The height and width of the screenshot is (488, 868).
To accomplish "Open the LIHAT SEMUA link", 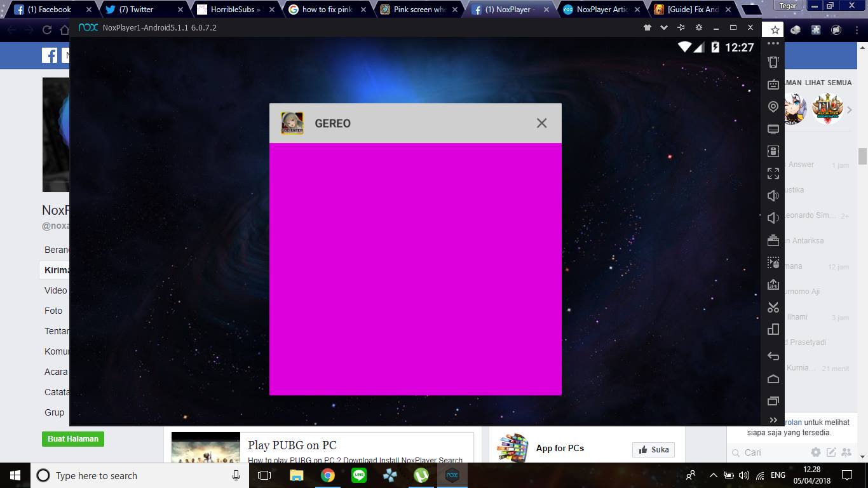I will pyautogui.click(x=828, y=83).
